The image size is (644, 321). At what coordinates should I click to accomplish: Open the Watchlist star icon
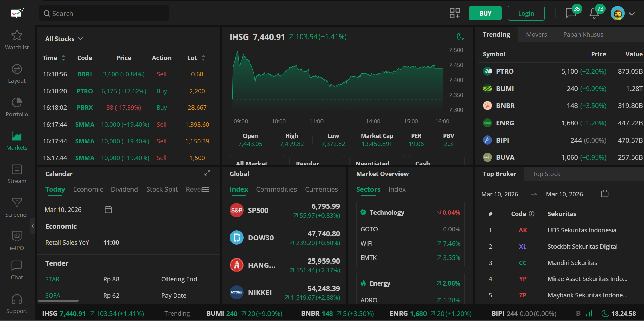tap(17, 35)
